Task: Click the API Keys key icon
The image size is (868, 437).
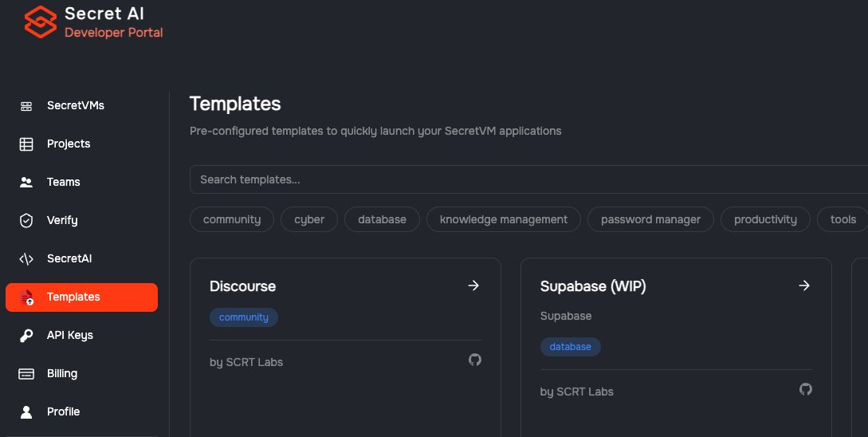Action: click(26, 336)
